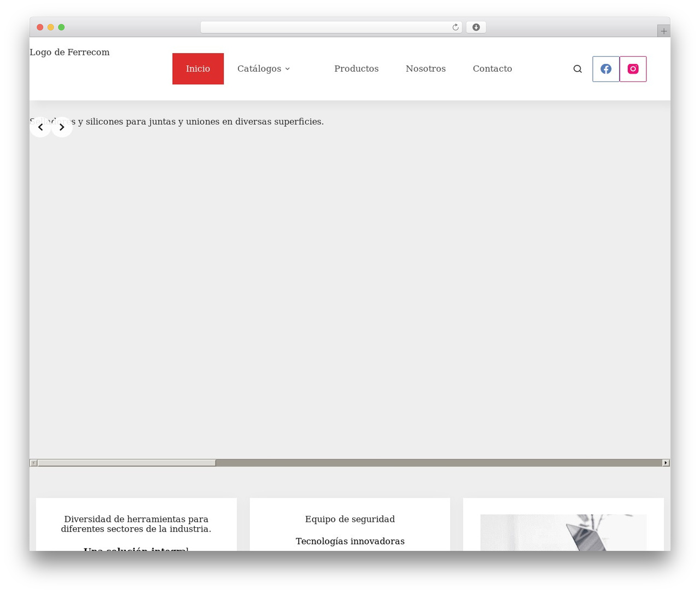Visit the Facebook page icon
This screenshot has width=700, height=593.
[x=606, y=69]
